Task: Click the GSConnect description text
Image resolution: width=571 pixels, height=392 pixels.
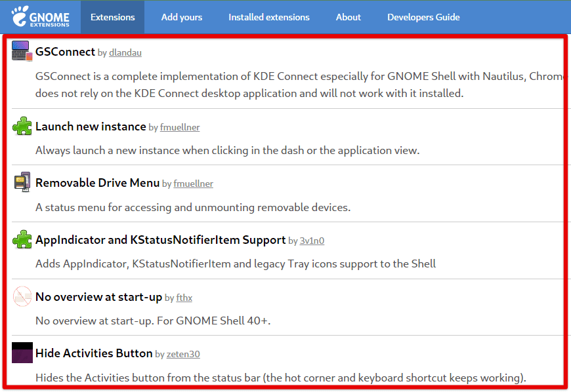Action: click(x=299, y=85)
